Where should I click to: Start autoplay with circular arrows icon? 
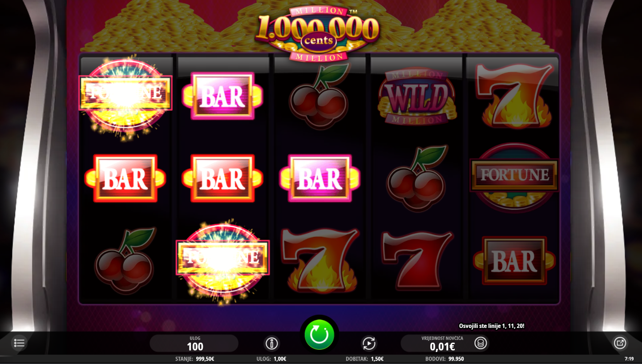(x=369, y=343)
